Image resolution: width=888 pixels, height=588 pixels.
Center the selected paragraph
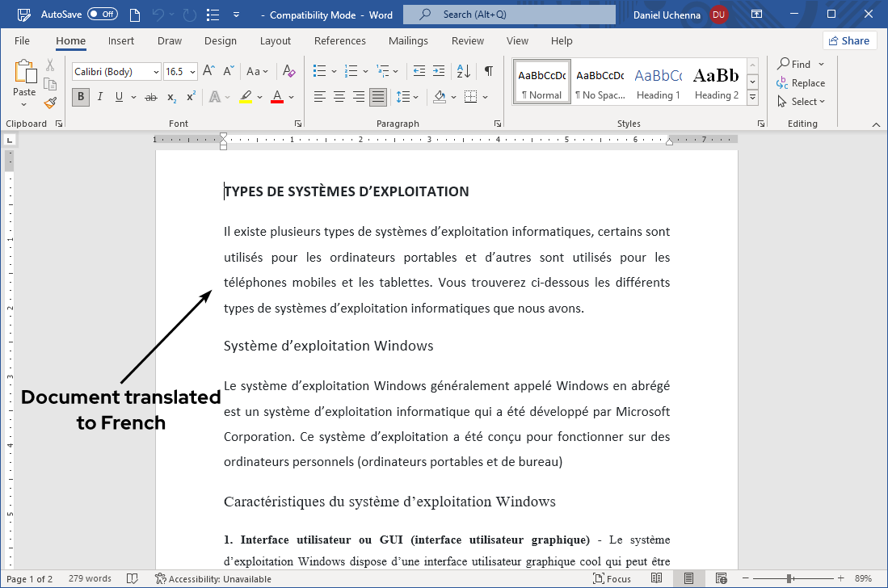click(339, 97)
